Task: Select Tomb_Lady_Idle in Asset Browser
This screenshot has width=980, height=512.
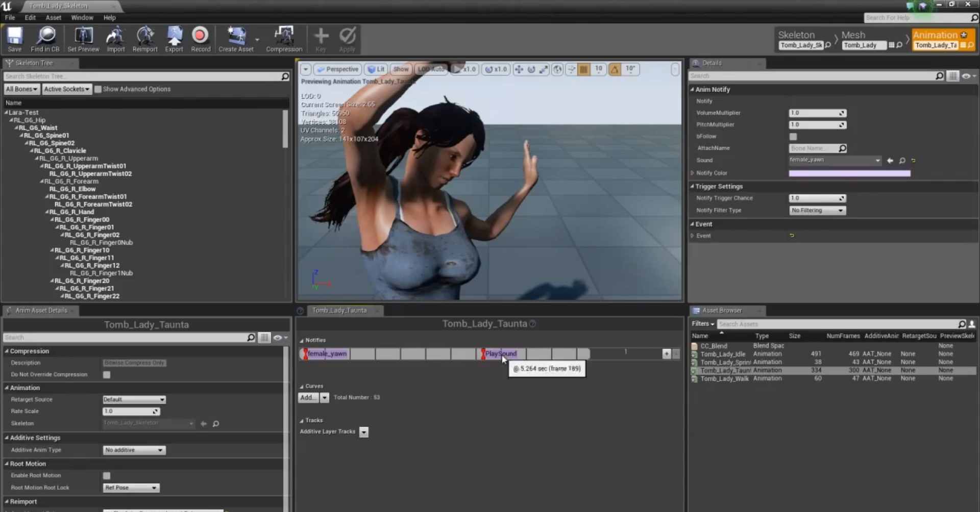Action: pyautogui.click(x=722, y=354)
